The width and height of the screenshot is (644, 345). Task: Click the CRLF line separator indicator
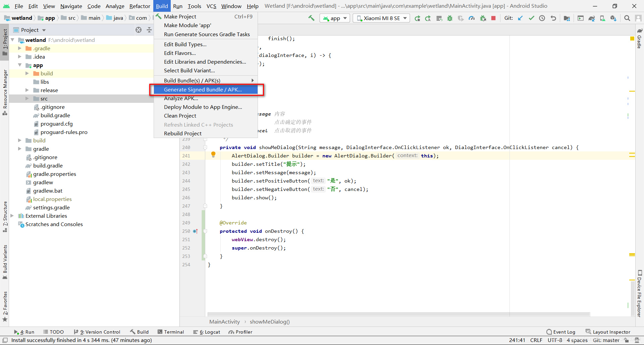(x=536, y=340)
